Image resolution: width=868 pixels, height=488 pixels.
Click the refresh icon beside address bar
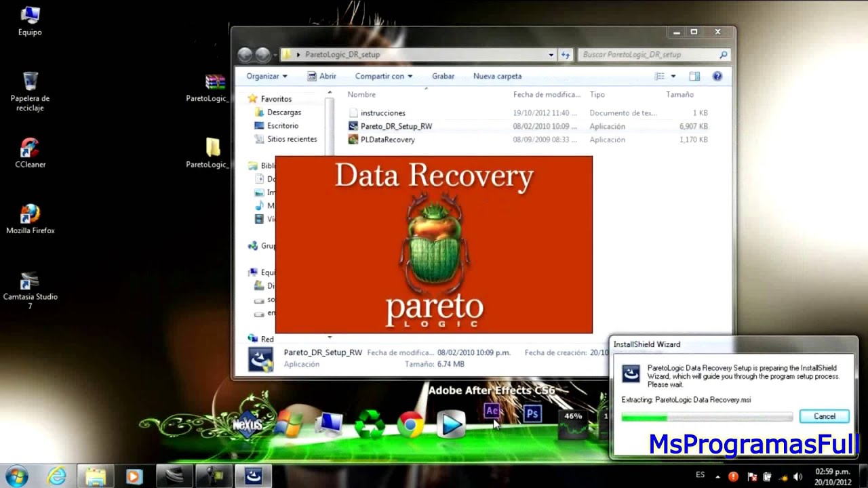[566, 55]
